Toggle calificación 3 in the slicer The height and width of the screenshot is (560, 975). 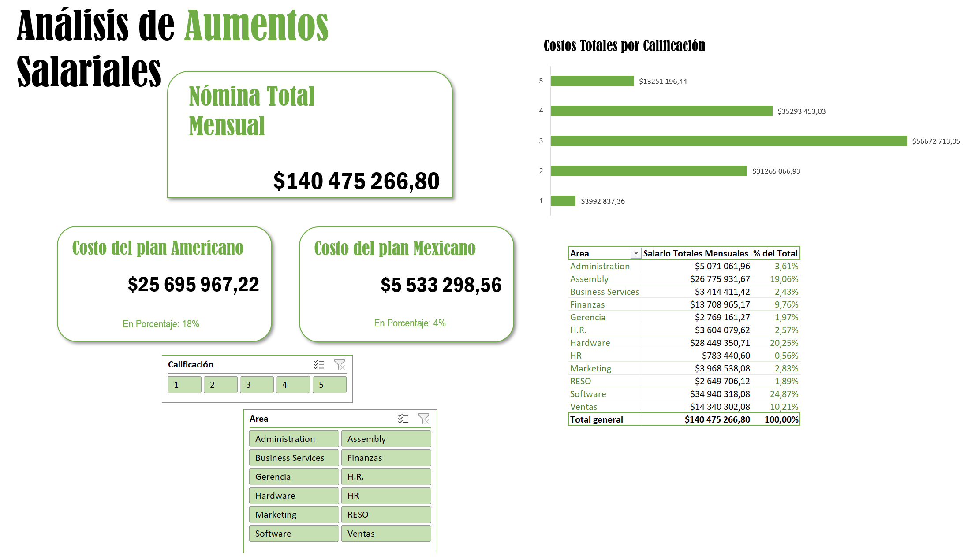(257, 384)
